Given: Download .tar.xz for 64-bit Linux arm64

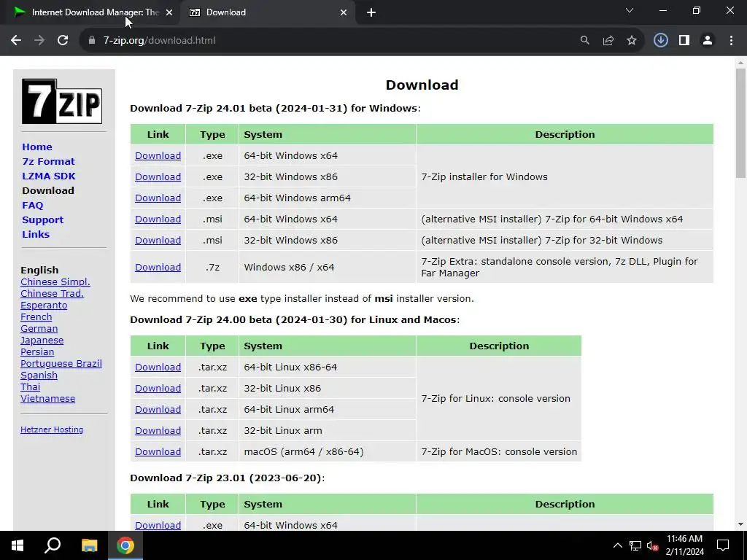Looking at the screenshot, I should (158, 410).
